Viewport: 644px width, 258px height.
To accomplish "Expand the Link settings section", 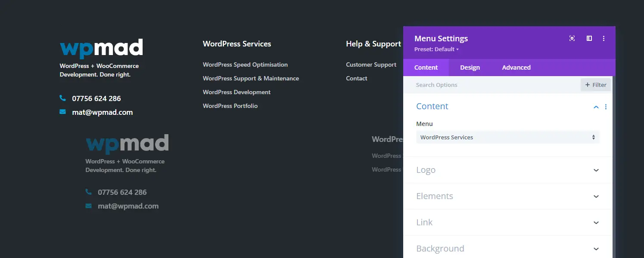I will click(x=596, y=222).
